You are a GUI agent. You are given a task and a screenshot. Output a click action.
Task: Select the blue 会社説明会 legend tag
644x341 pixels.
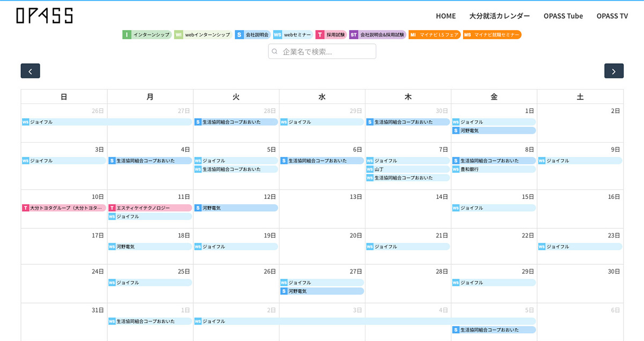coord(252,35)
